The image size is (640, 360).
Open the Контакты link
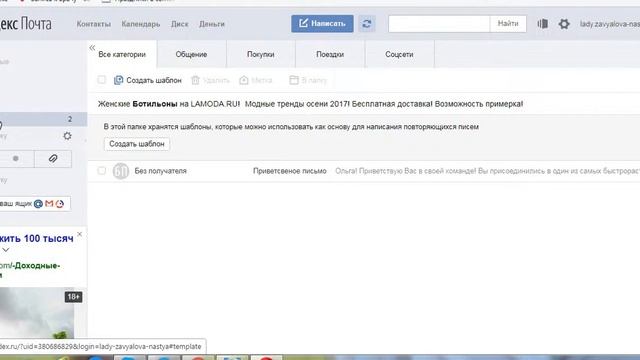[x=94, y=24]
